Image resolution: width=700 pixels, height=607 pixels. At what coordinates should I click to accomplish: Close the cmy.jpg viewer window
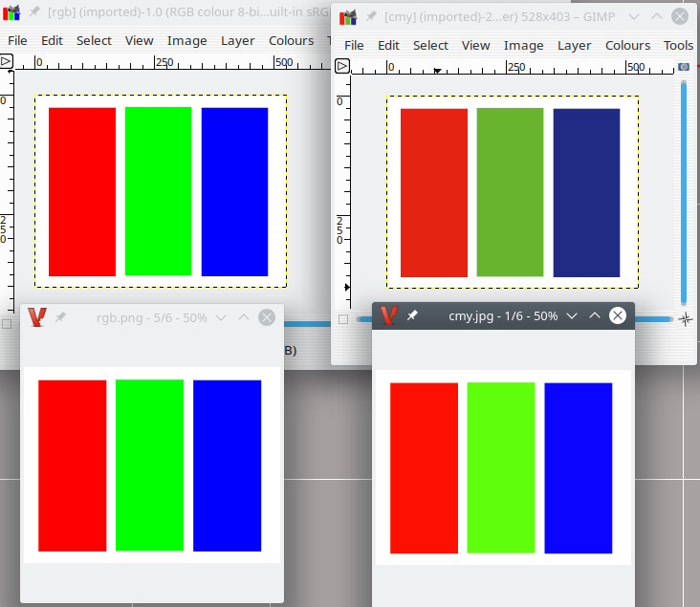tap(618, 315)
